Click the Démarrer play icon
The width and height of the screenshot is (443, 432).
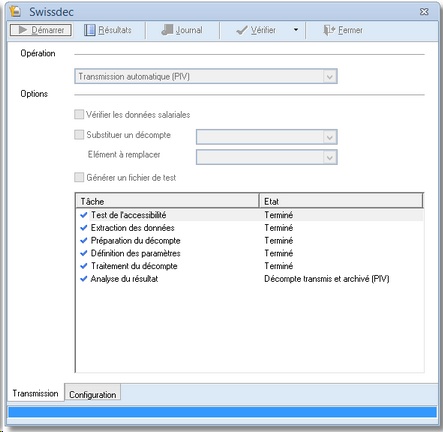(x=23, y=30)
